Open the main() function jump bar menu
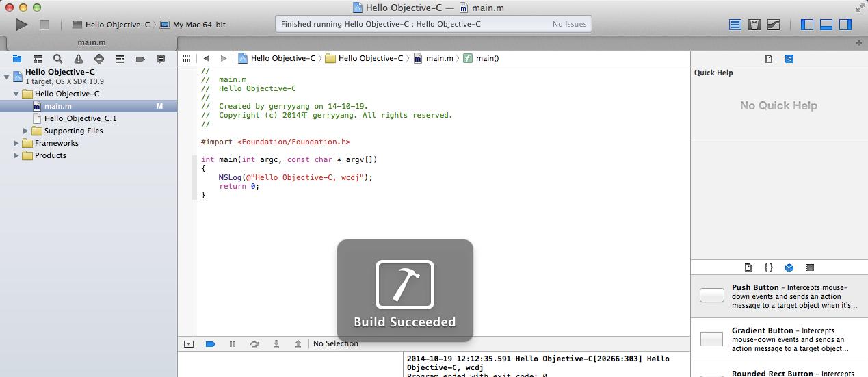 click(482, 58)
